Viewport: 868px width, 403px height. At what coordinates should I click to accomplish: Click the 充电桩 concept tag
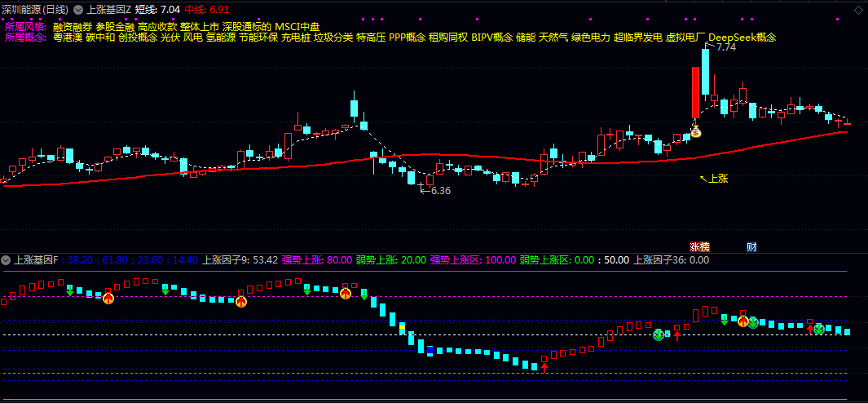296,38
